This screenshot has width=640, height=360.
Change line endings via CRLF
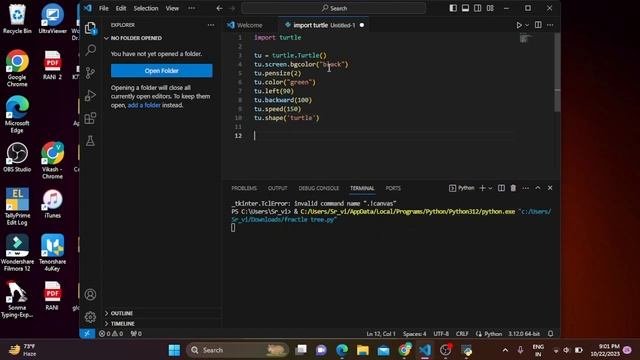[462, 333]
